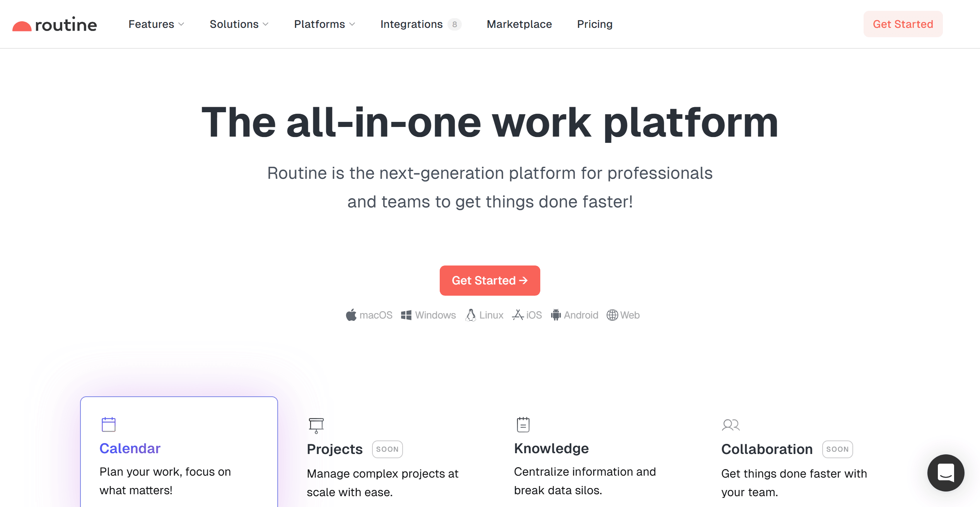Open the Platforms dropdown menu
The width and height of the screenshot is (980, 507).
(324, 24)
